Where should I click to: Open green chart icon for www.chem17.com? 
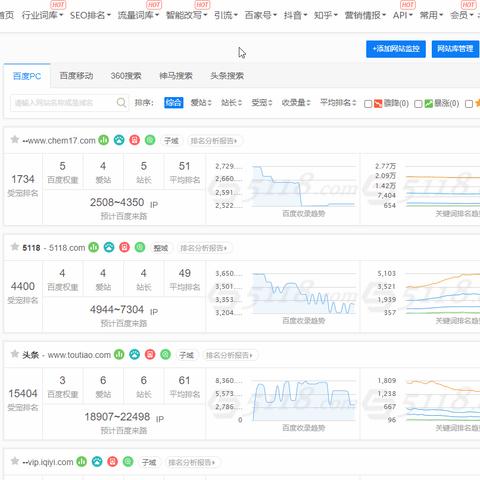(104, 140)
